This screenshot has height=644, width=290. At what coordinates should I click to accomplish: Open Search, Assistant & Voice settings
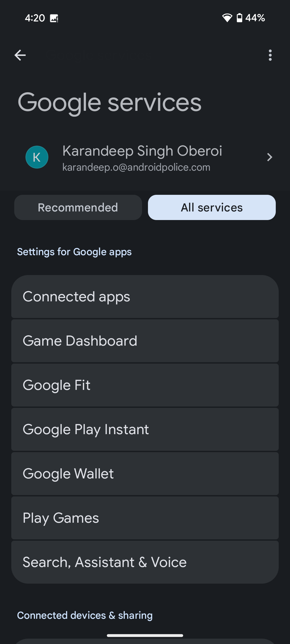pyautogui.click(x=145, y=562)
